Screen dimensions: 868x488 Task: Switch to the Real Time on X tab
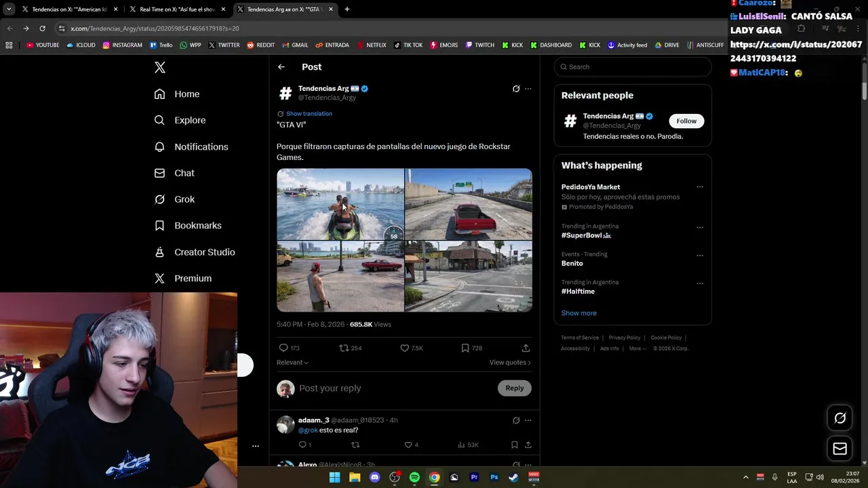point(178,9)
